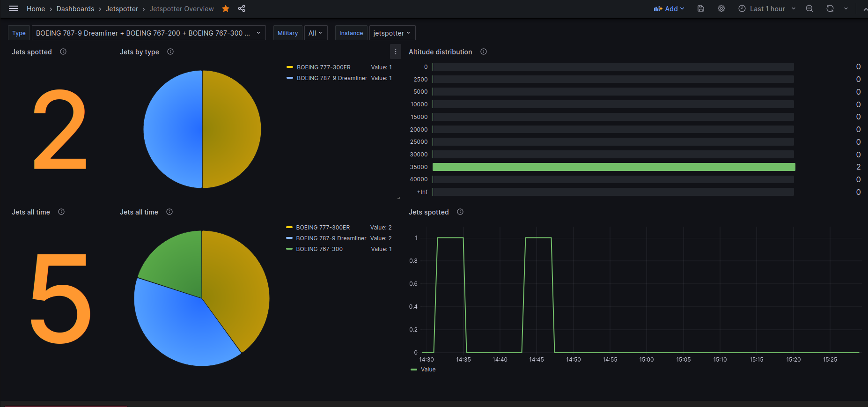Toggle BOEING 777-300ER series in Jets by type legend
This screenshot has height=407, width=868.
point(324,67)
